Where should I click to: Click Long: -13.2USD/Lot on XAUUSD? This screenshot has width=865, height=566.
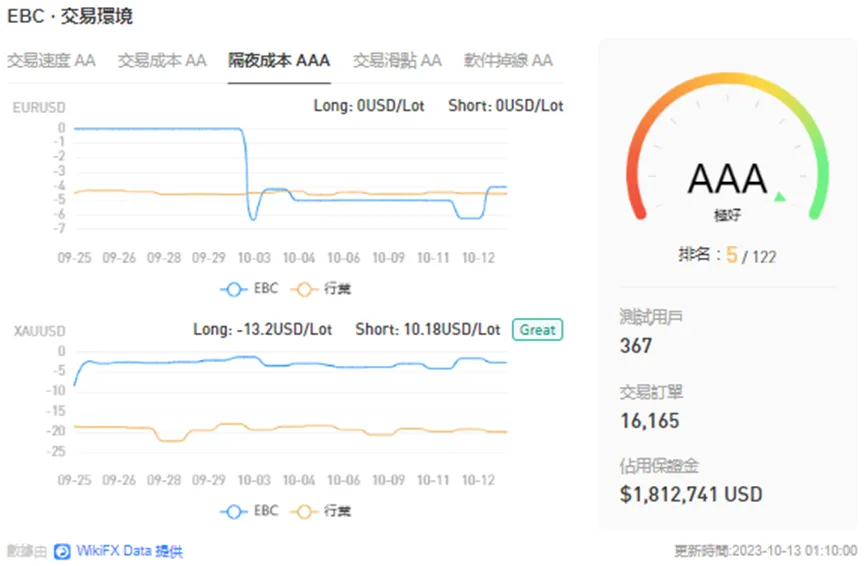263,329
